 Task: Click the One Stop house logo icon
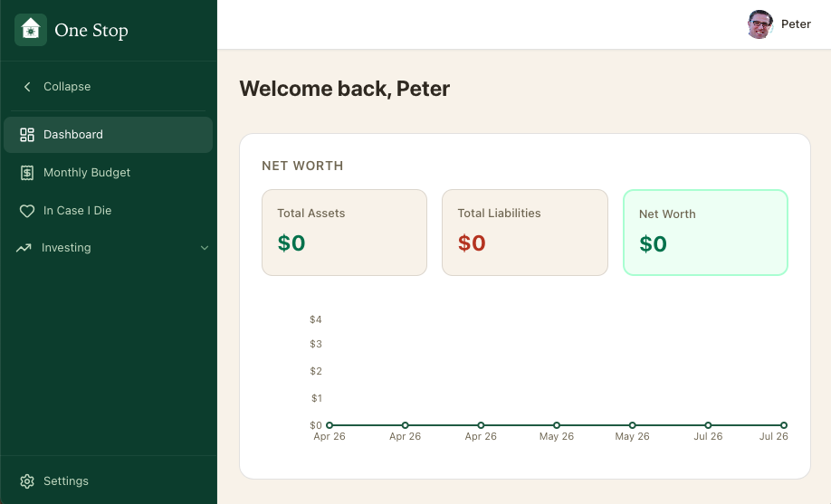point(31,30)
